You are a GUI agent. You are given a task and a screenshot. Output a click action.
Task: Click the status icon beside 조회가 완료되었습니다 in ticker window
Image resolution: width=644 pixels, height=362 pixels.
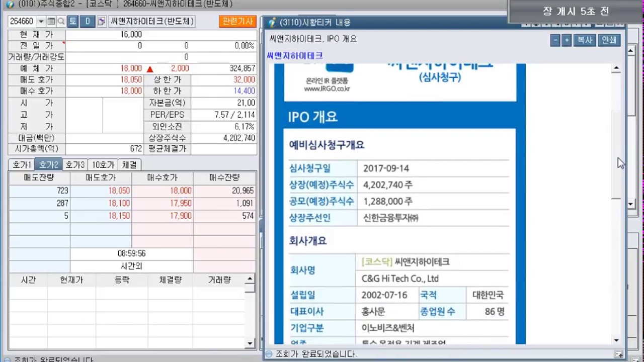tap(269, 354)
